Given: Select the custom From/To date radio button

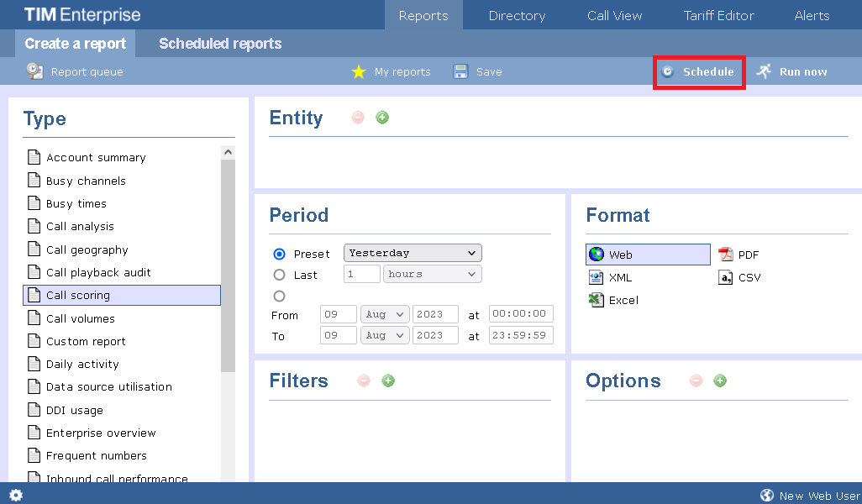Looking at the screenshot, I should 280,296.
